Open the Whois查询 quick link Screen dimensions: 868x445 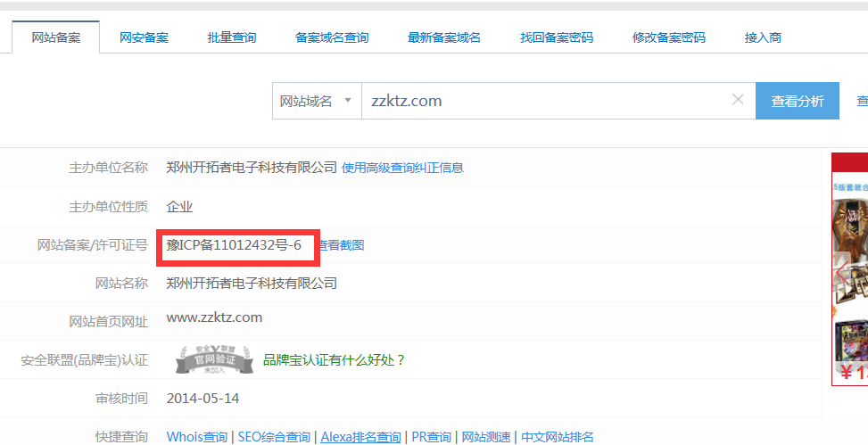tap(196, 437)
